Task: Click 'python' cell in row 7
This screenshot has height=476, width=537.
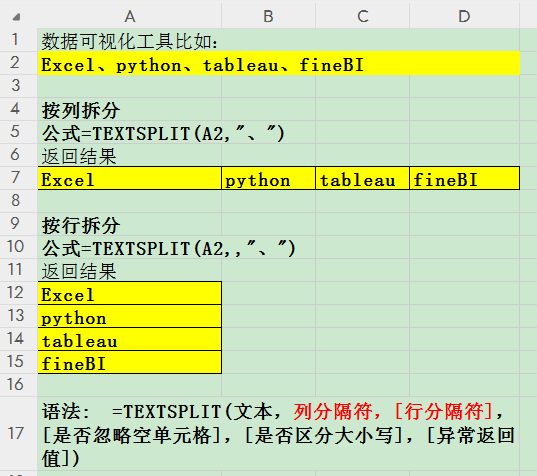Action: [268, 178]
